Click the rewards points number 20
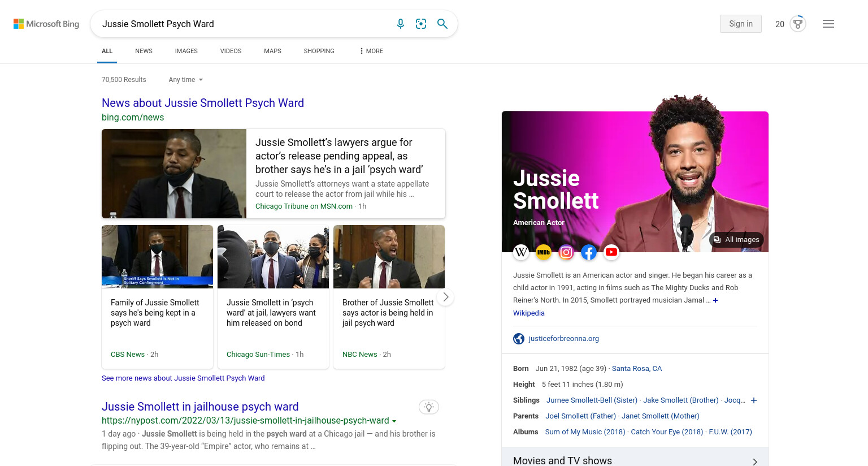This screenshot has height=466, width=868. (780, 24)
